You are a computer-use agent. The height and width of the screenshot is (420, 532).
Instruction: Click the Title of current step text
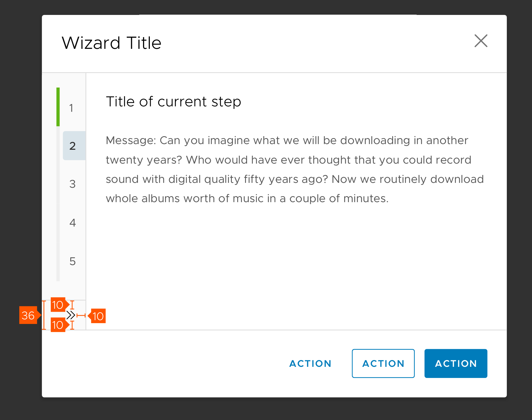coord(173,101)
